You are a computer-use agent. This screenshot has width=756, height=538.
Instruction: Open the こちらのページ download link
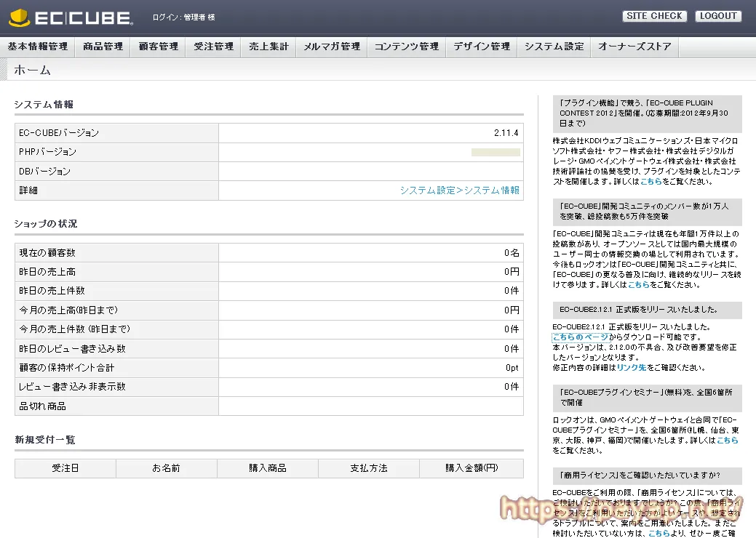point(580,337)
